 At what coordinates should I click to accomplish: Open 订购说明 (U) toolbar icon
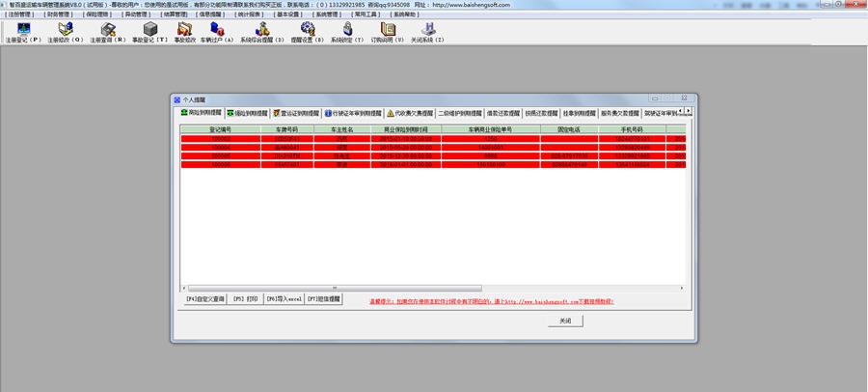pos(388,31)
